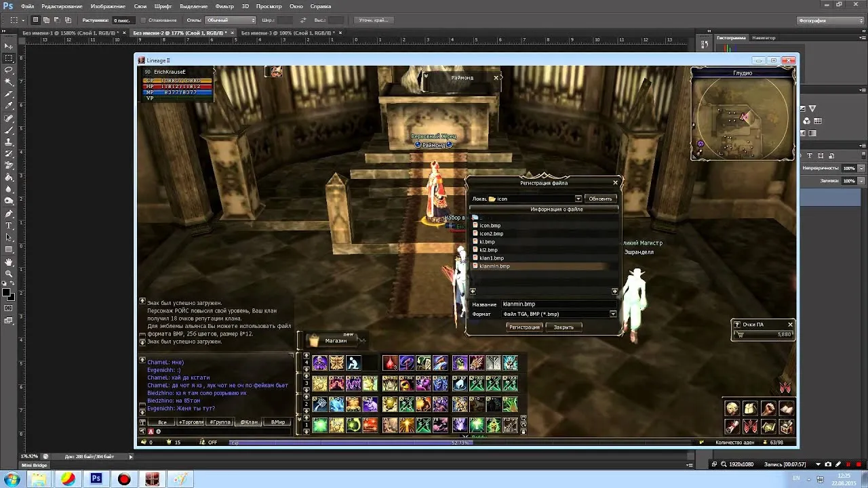Screen dimensions: 868x488
Task: Click the Закрыть button in file dialog
Action: coord(564,327)
